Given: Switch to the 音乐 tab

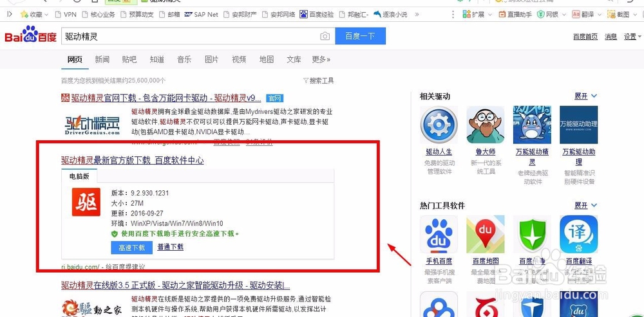Looking at the screenshot, I should point(184,59).
